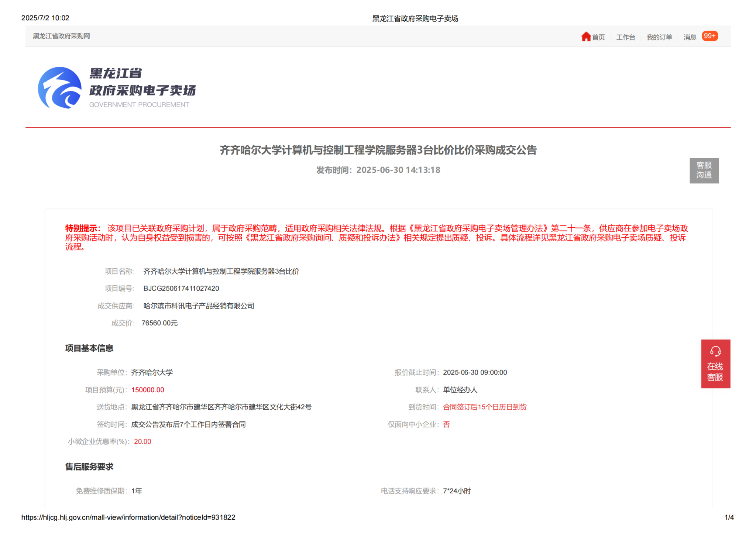
Task: Open the red 在线客服 support button
Action: 715,371
